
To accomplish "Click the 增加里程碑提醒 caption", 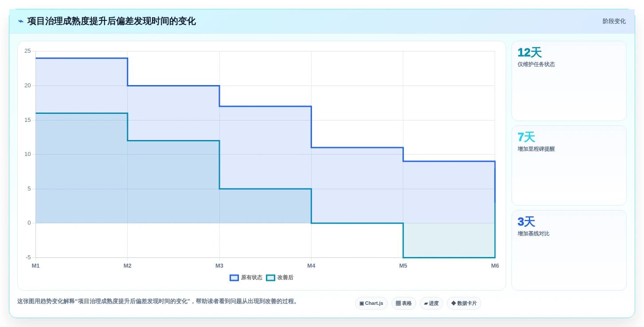I will click(536, 149).
